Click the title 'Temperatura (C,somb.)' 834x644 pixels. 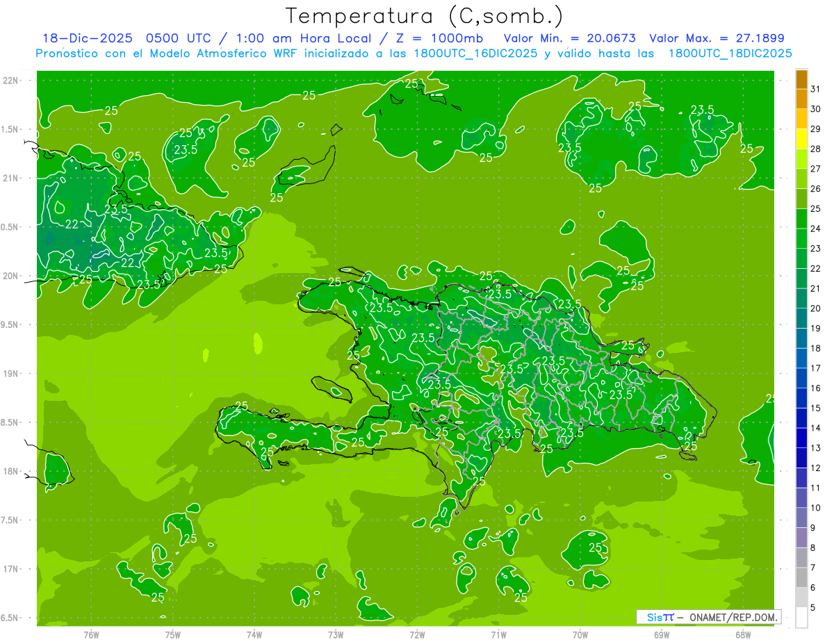pos(425,16)
